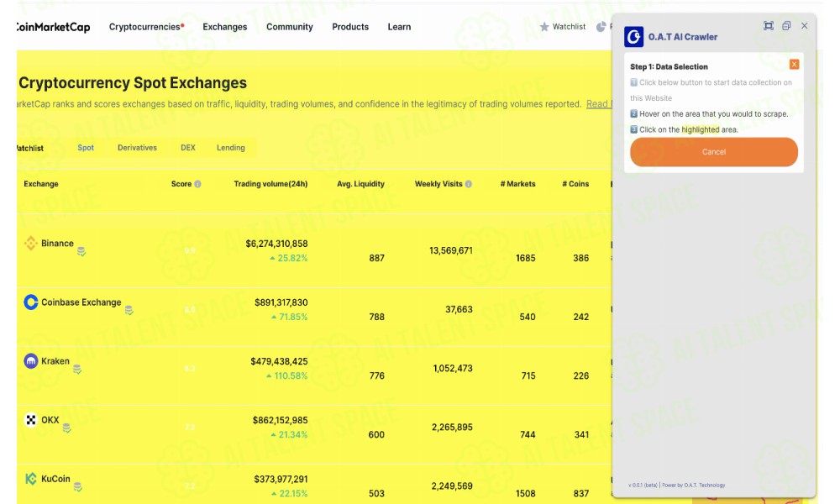Click the v 0.0.1 (beta) footer text

pyautogui.click(x=643, y=486)
